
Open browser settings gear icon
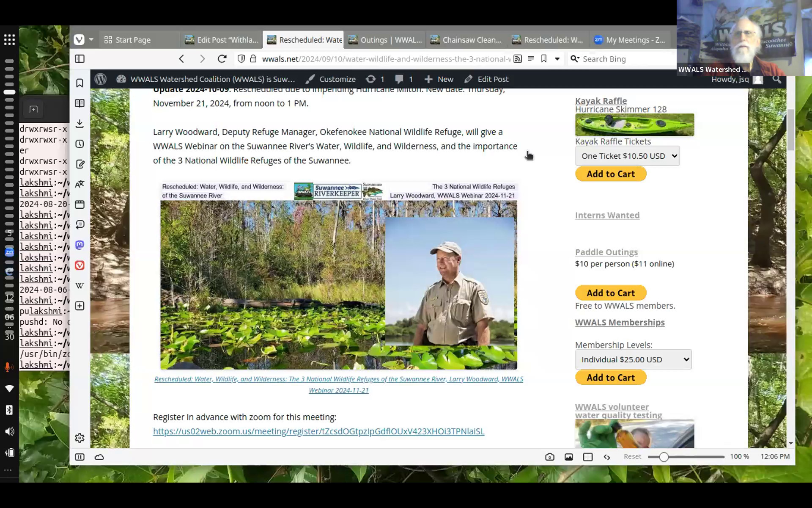click(x=80, y=438)
